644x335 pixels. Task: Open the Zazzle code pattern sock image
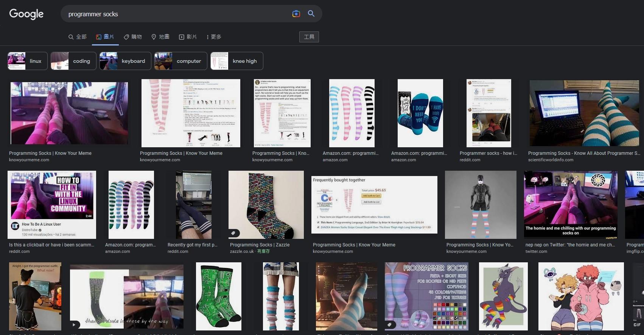(266, 204)
